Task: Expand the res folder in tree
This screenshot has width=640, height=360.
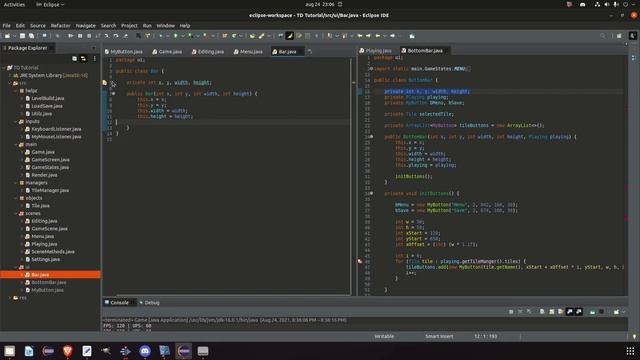Action: [10, 298]
